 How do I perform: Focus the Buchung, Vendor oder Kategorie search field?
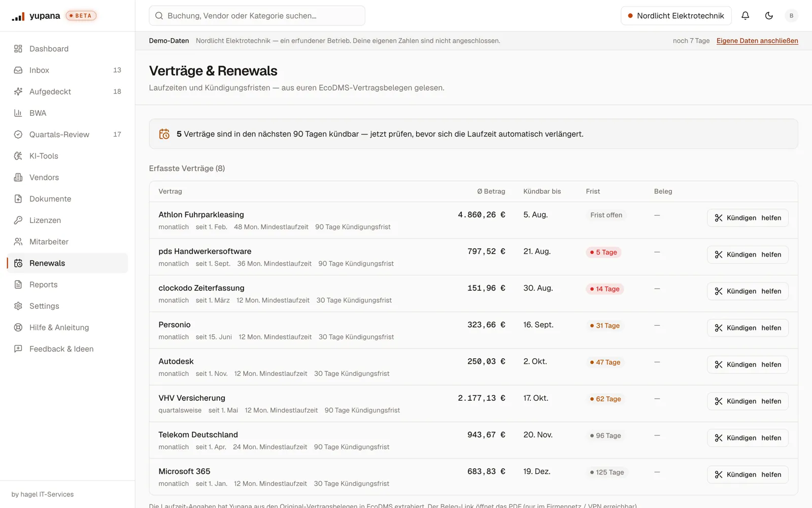click(257, 16)
